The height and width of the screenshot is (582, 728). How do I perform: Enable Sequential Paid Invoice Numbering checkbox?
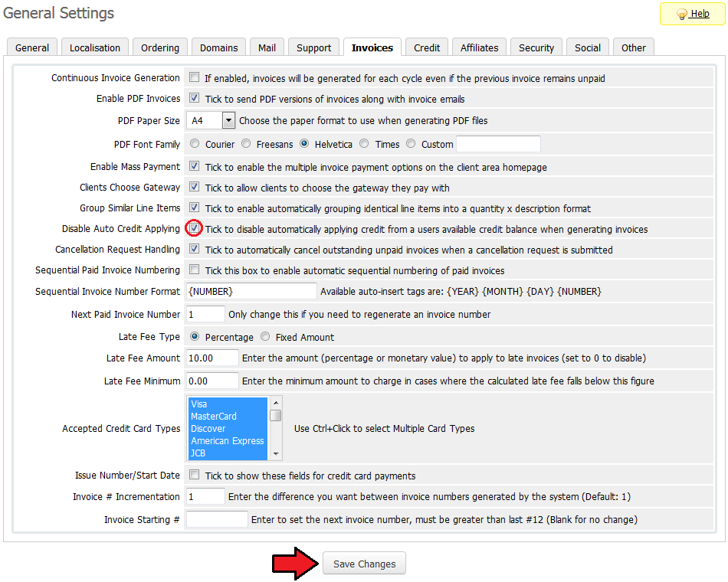pyautogui.click(x=194, y=270)
